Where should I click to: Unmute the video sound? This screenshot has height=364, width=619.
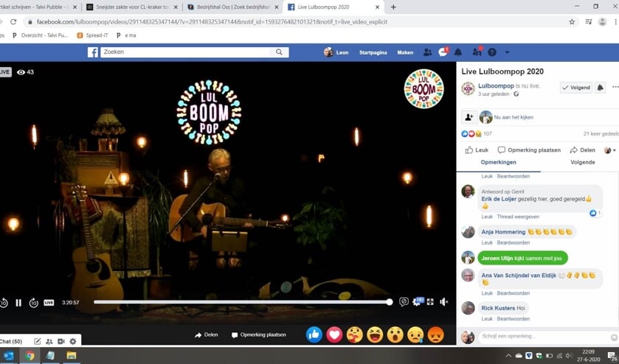click(443, 301)
